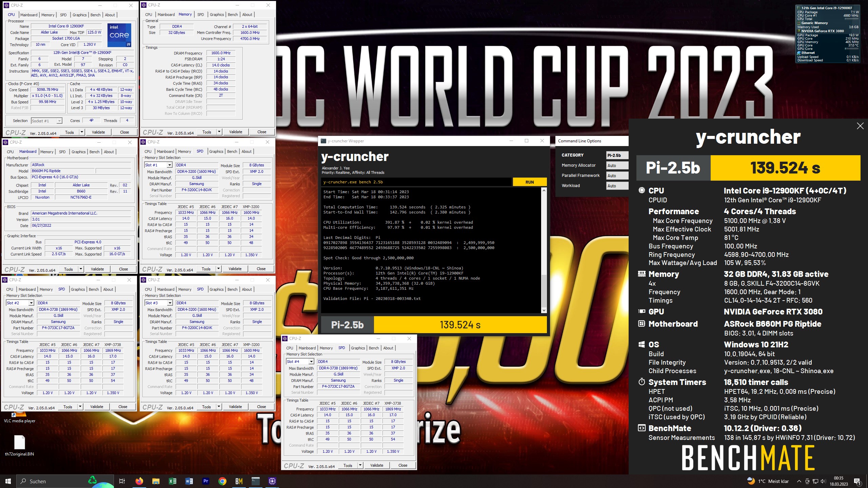This screenshot has width=868, height=488.
Task: Open Task View from the taskbar
Action: pos(122,481)
